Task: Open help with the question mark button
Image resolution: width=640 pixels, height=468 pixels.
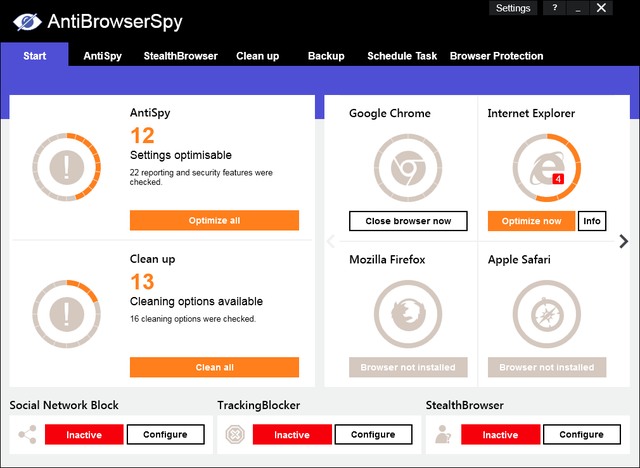Action: click(x=555, y=8)
